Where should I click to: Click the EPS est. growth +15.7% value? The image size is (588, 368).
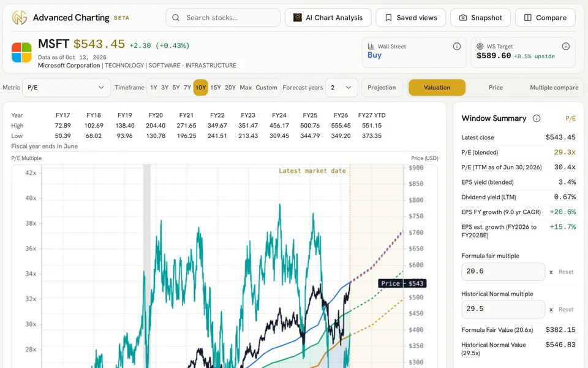(562, 227)
